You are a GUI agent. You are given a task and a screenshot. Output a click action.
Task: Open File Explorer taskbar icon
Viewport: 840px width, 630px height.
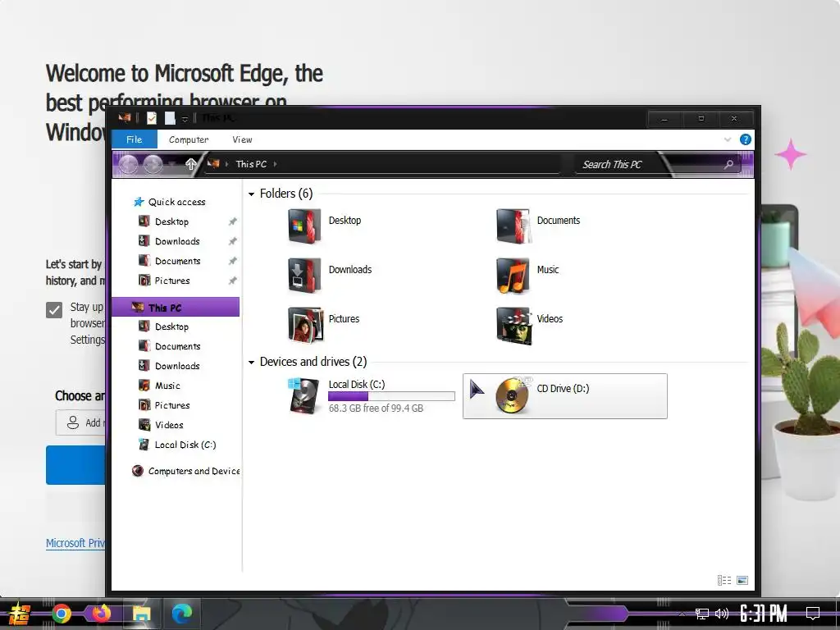[x=141, y=614]
